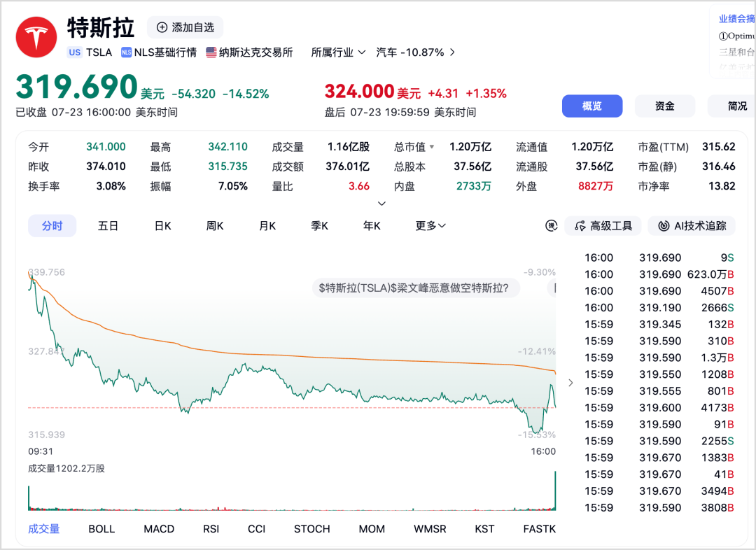The width and height of the screenshot is (756, 550).
Task: Open the 总市值 dropdown arrow
Action: [431, 146]
